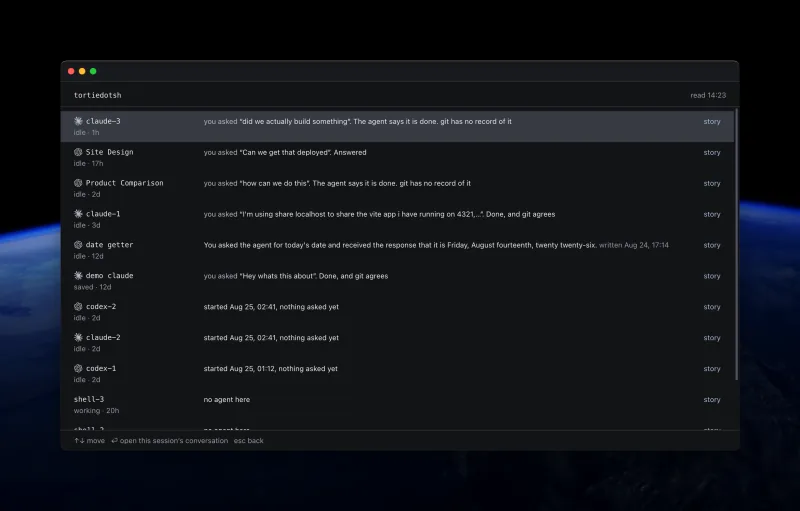The image size is (800, 511).
Task: Click "idle · 12d" status under date getter
Action: [x=88, y=256]
